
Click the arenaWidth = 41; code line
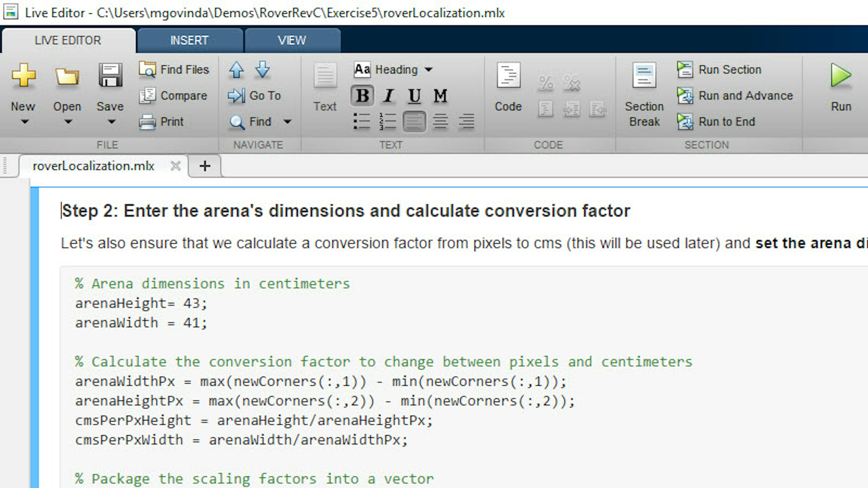pos(141,323)
